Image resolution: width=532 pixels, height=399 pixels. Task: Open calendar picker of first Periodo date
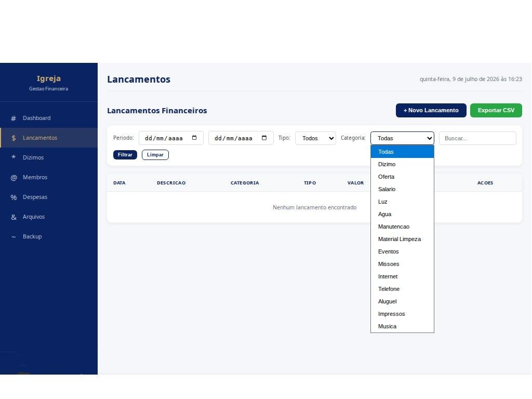coord(194,138)
